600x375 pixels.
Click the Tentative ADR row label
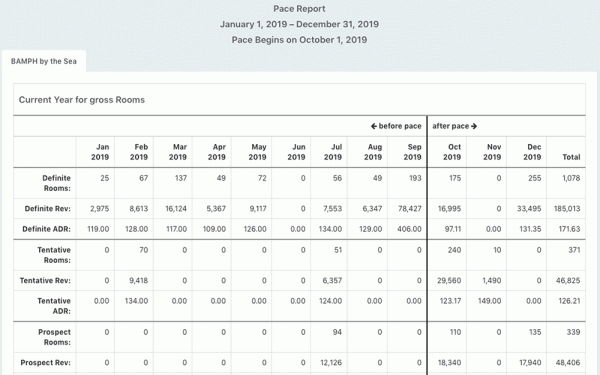(x=54, y=306)
